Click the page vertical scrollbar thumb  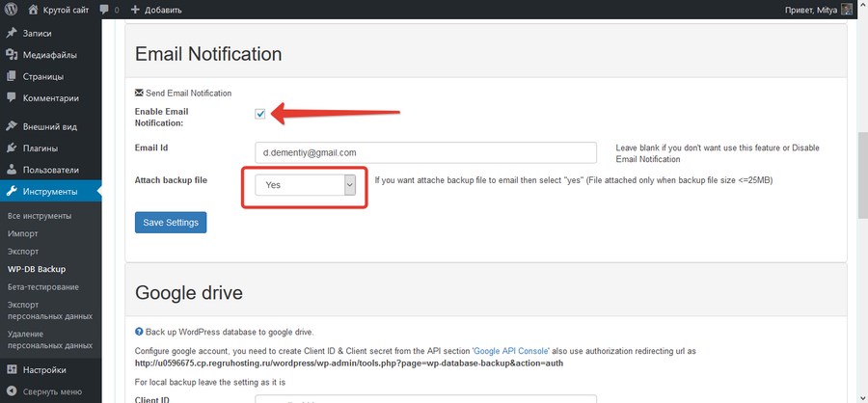pyautogui.click(x=862, y=176)
